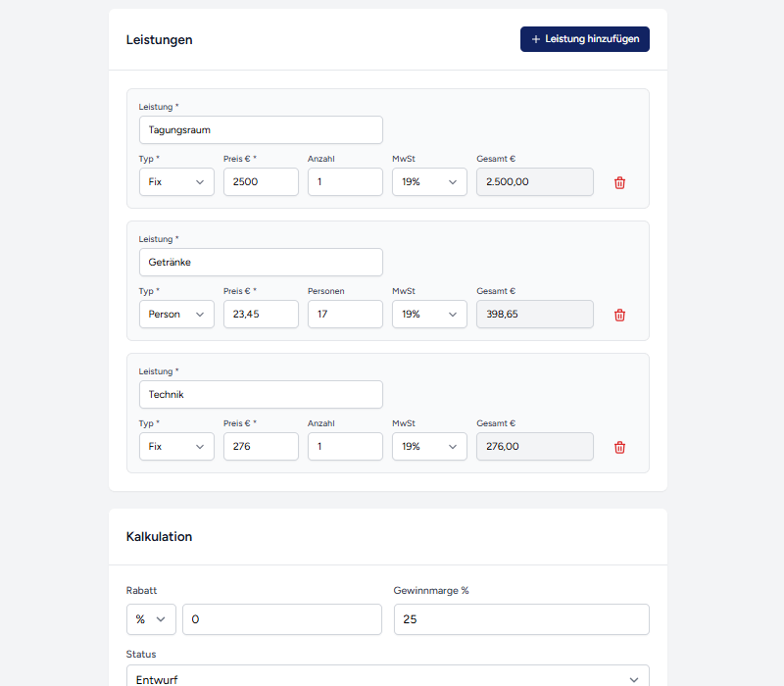Click the Leistung hinzufügen button

pos(585,39)
